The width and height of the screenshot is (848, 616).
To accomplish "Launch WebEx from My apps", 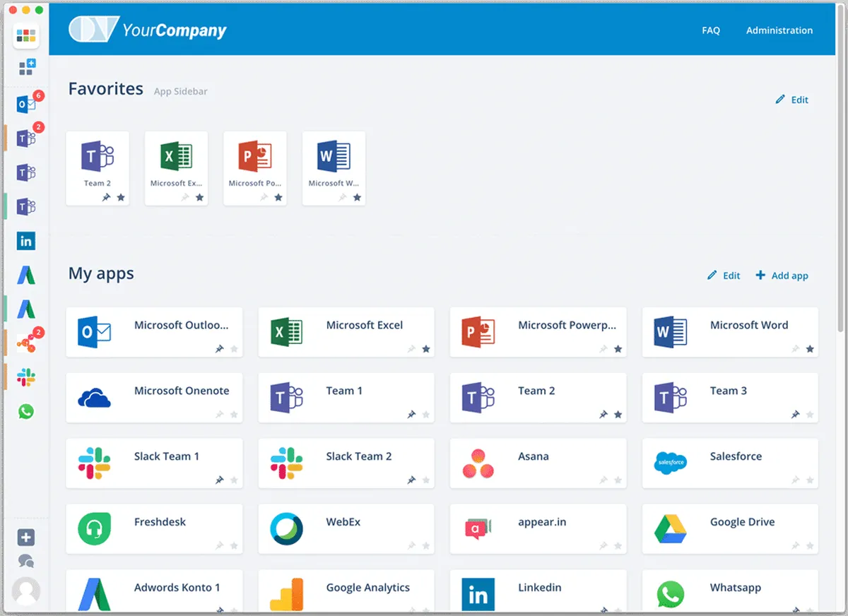I will point(346,529).
